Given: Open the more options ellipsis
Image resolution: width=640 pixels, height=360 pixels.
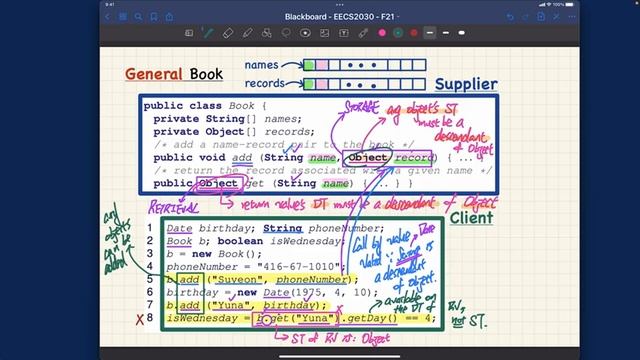Looking at the screenshot, I should pos(572,17).
